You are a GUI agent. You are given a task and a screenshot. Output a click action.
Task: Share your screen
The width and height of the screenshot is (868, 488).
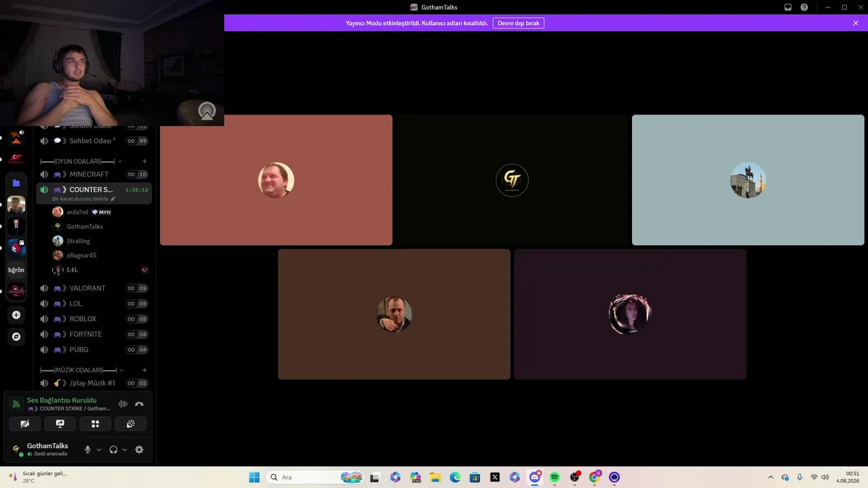click(60, 424)
